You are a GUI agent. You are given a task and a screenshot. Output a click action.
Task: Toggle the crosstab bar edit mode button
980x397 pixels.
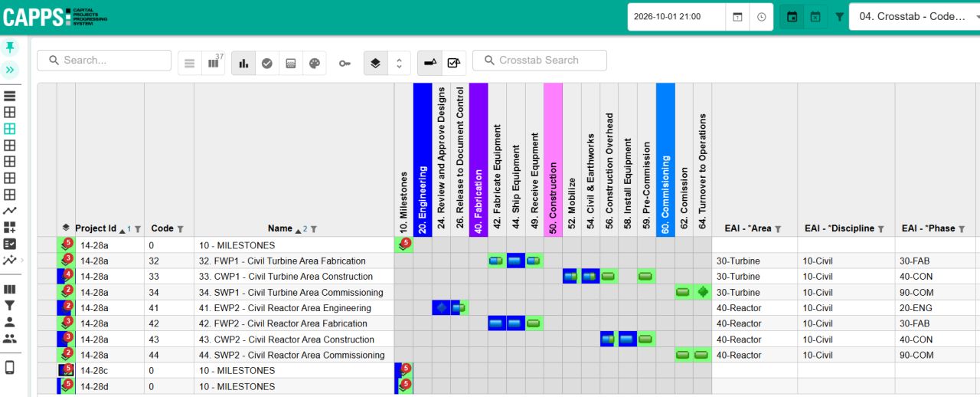point(430,64)
